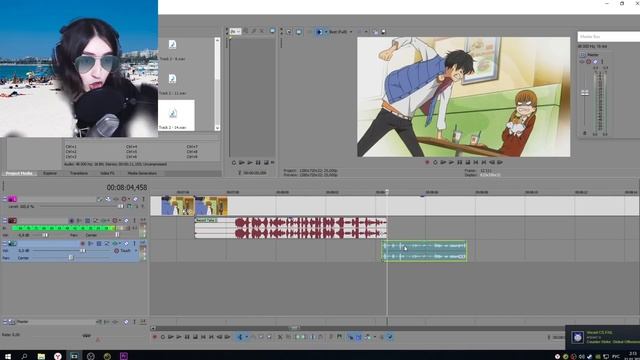Viewport: 640px width, 360px height.
Task: Open the Transitions tab
Action: (x=79, y=173)
